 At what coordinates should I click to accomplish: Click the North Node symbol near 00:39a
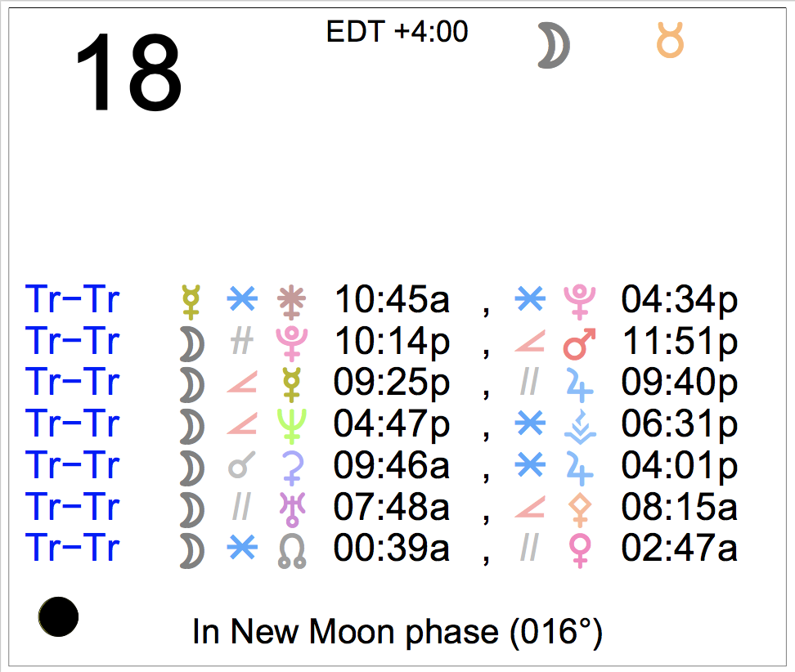[292, 551]
